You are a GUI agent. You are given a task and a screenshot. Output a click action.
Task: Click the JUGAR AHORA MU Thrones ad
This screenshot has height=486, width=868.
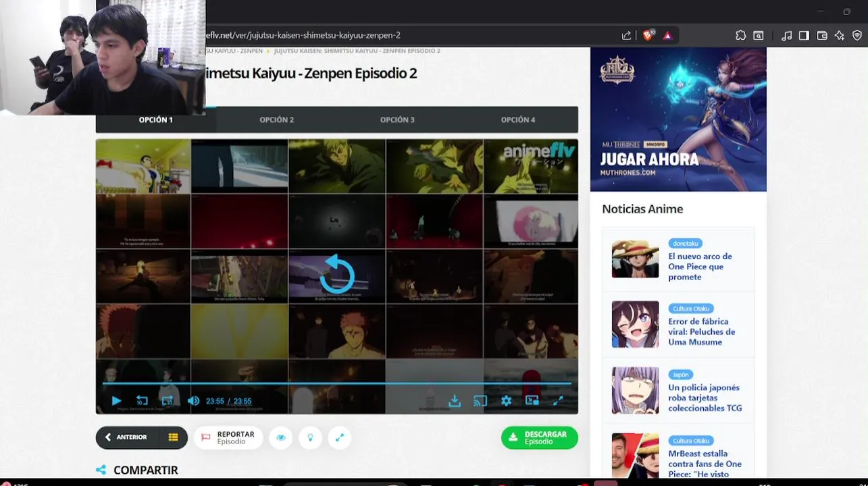click(678, 119)
